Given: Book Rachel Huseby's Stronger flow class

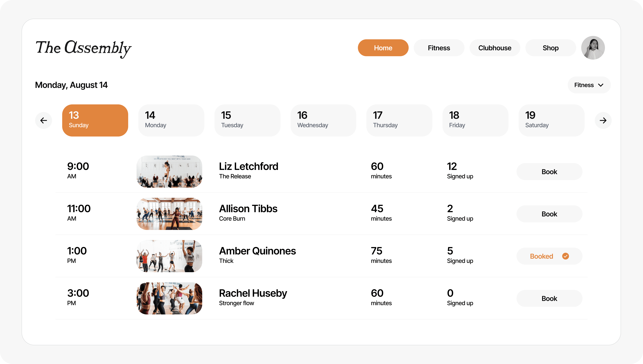Looking at the screenshot, I should [x=549, y=298].
